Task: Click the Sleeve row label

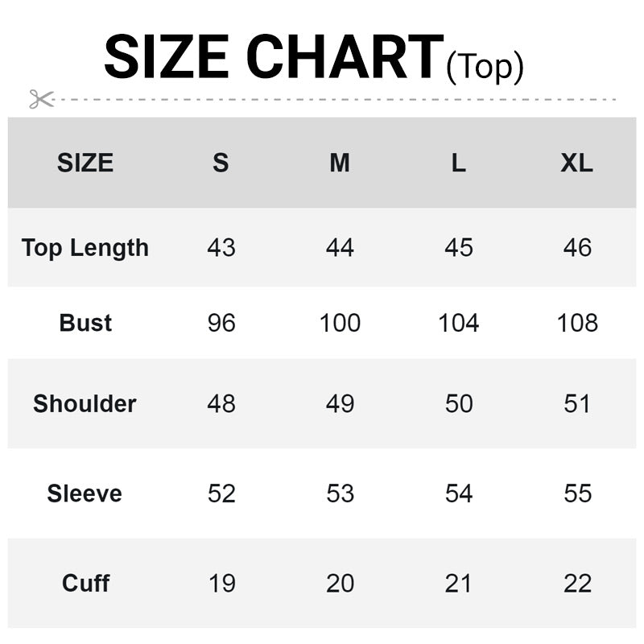Action: click(x=85, y=493)
